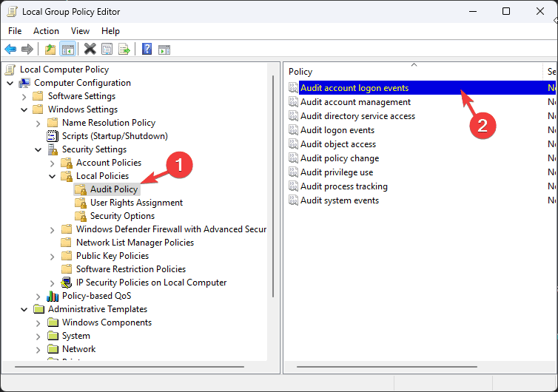Click the tree pane horizontal scrollbar
Image resolution: width=558 pixels, height=392 pixels.
(130, 367)
